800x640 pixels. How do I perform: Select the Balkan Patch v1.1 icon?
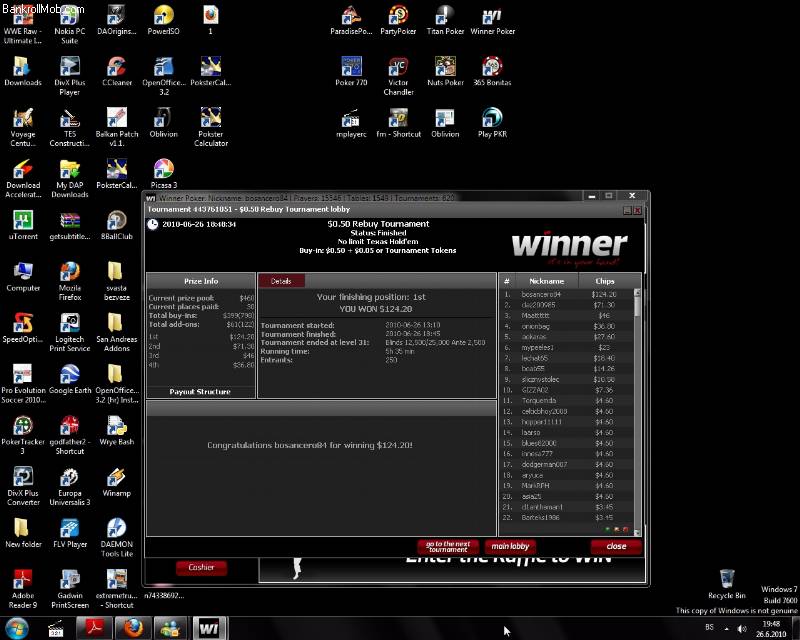click(117, 128)
